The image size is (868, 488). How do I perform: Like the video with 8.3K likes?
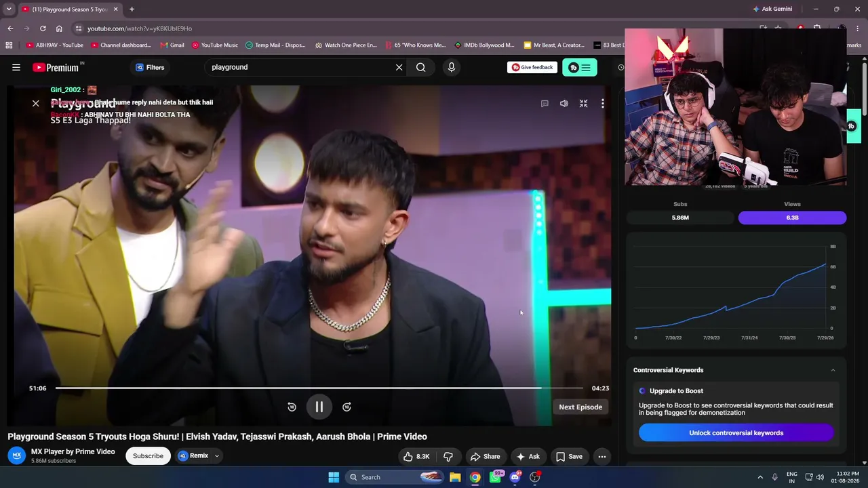pyautogui.click(x=416, y=456)
